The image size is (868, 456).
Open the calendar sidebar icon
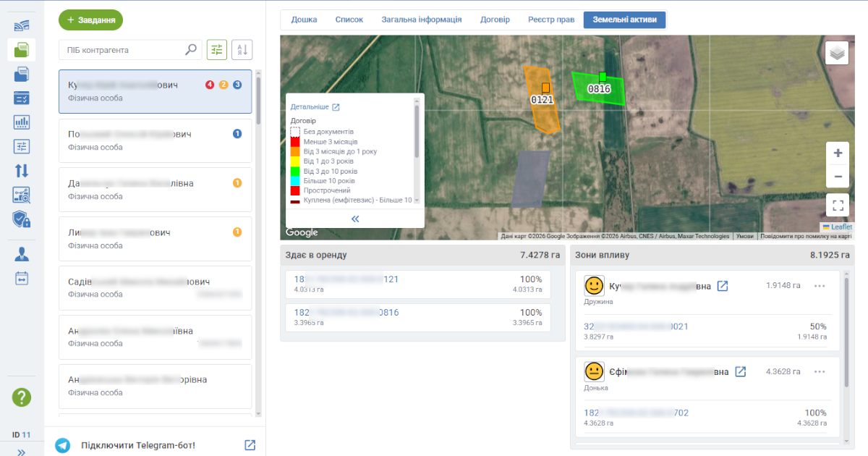[x=22, y=278]
